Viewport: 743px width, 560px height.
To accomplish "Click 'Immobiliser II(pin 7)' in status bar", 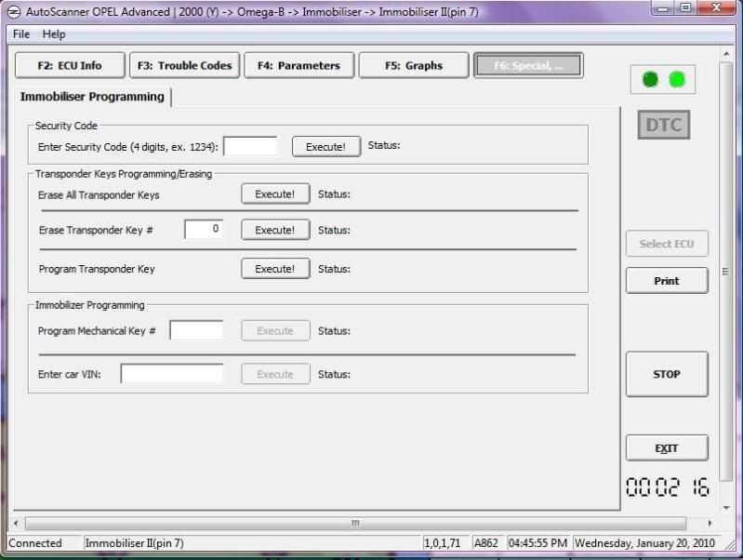I will click(x=134, y=543).
